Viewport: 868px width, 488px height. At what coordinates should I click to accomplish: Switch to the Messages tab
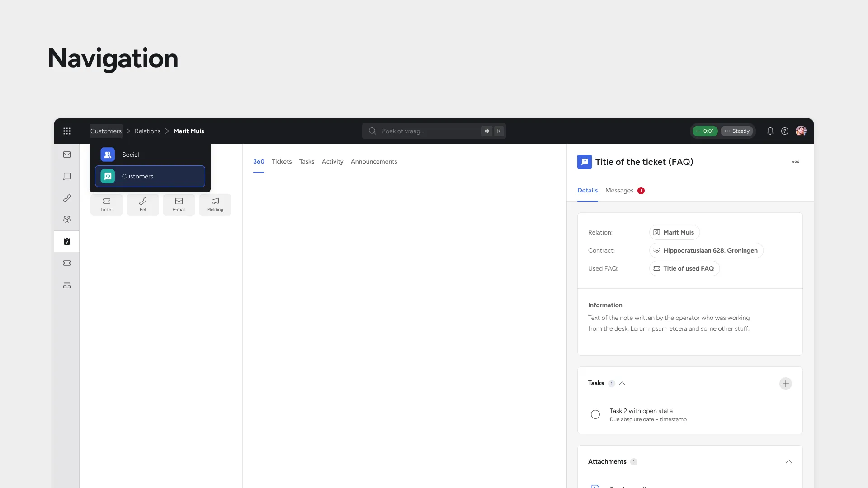click(619, 190)
